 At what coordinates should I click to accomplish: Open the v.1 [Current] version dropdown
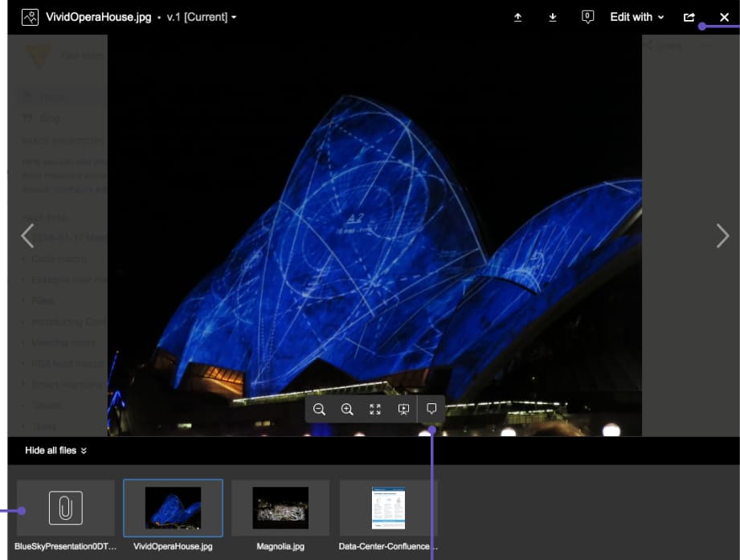click(202, 18)
